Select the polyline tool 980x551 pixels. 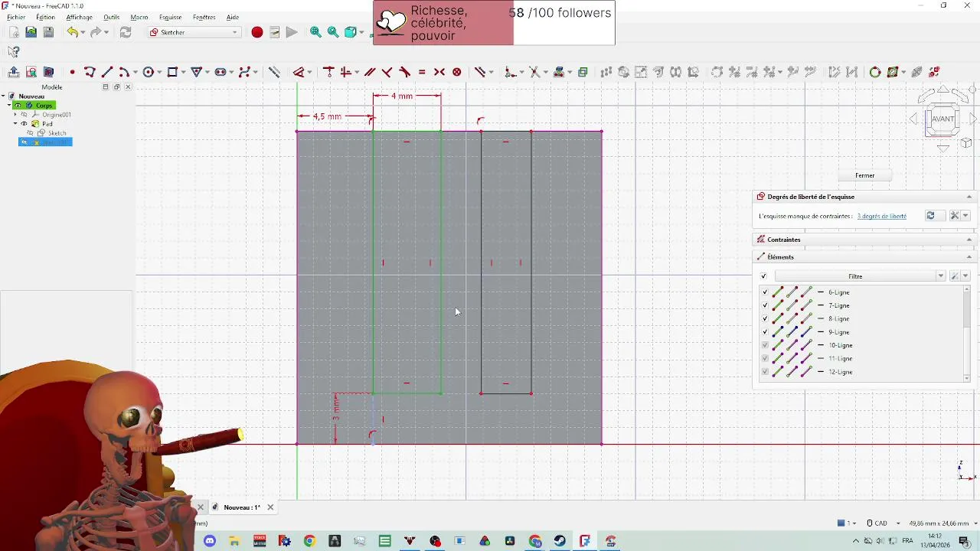(x=90, y=72)
